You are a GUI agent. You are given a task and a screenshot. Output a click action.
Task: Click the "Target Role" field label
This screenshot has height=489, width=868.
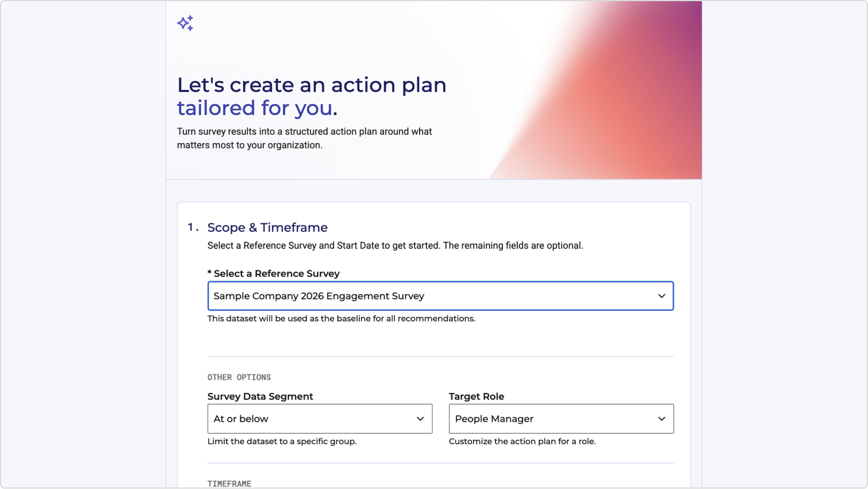(x=477, y=396)
